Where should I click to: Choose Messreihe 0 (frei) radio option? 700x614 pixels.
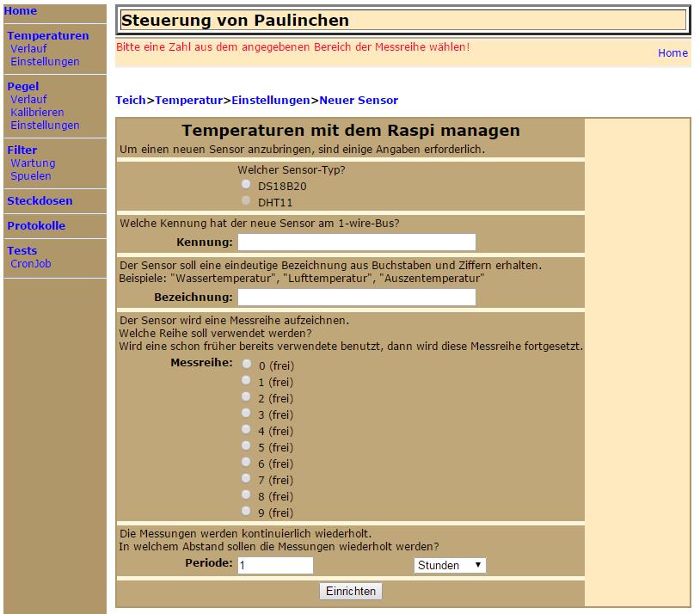[247, 365]
